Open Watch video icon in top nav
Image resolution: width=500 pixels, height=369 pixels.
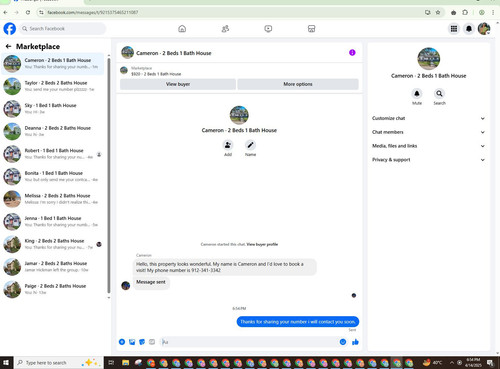(268, 29)
